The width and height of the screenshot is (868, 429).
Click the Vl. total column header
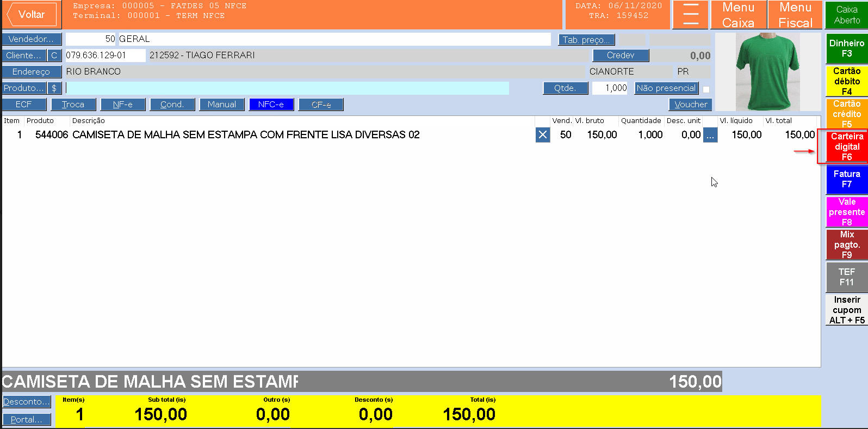point(779,121)
